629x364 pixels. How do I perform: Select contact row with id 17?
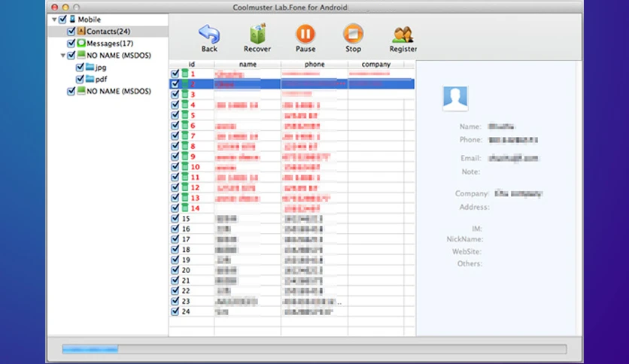(x=292, y=239)
